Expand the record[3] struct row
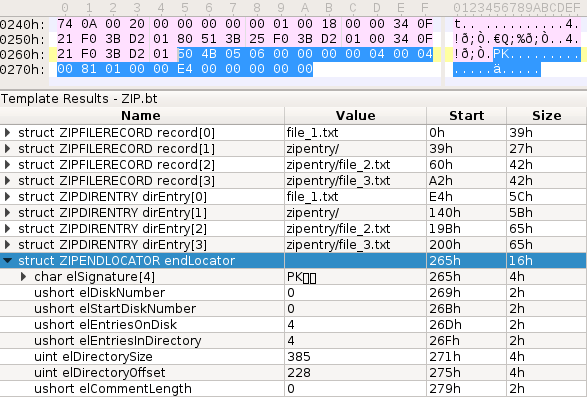The image size is (587, 397). (x=7, y=181)
